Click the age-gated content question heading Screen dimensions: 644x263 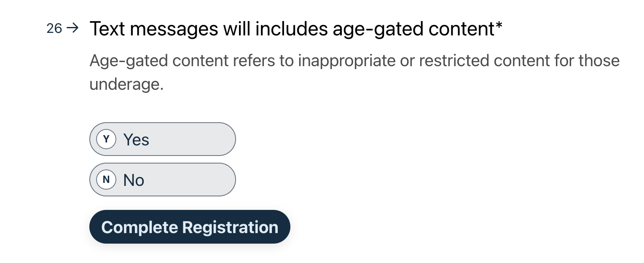click(292, 29)
